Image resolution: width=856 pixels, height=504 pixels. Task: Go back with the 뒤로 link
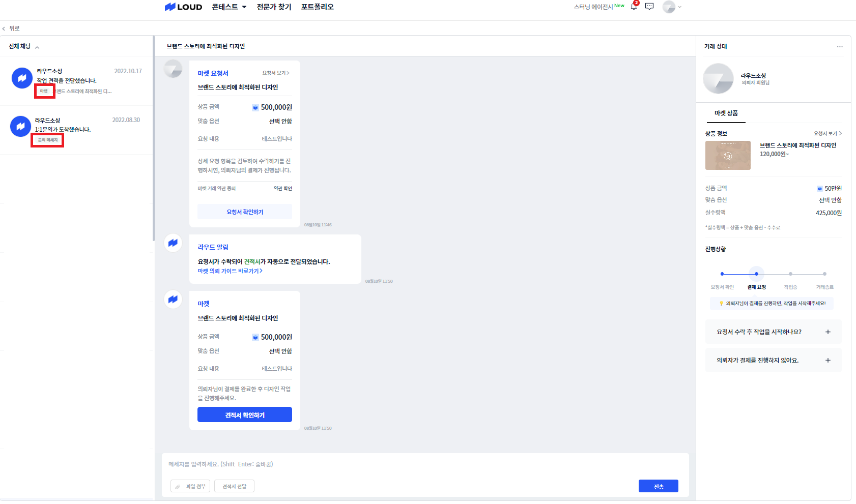click(x=11, y=28)
